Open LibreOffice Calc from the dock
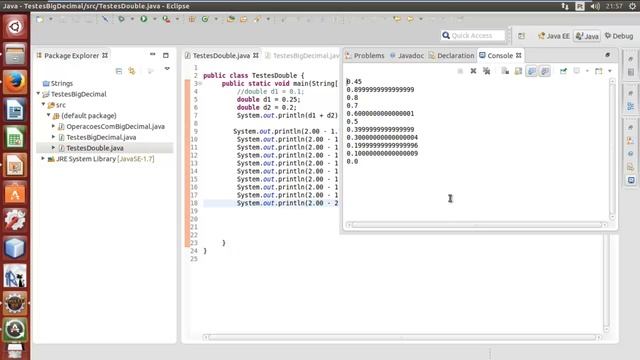The height and width of the screenshot is (360, 640). pos(15,138)
